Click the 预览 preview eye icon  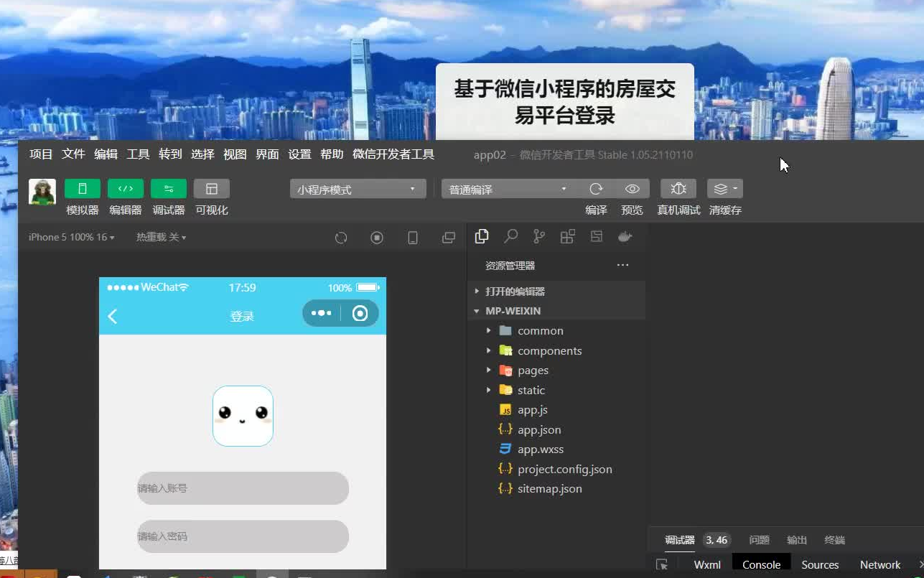[633, 189]
